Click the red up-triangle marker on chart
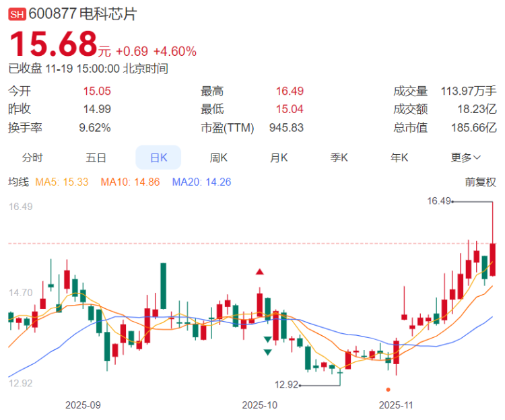The height and width of the screenshot is (420, 505). pos(260,272)
